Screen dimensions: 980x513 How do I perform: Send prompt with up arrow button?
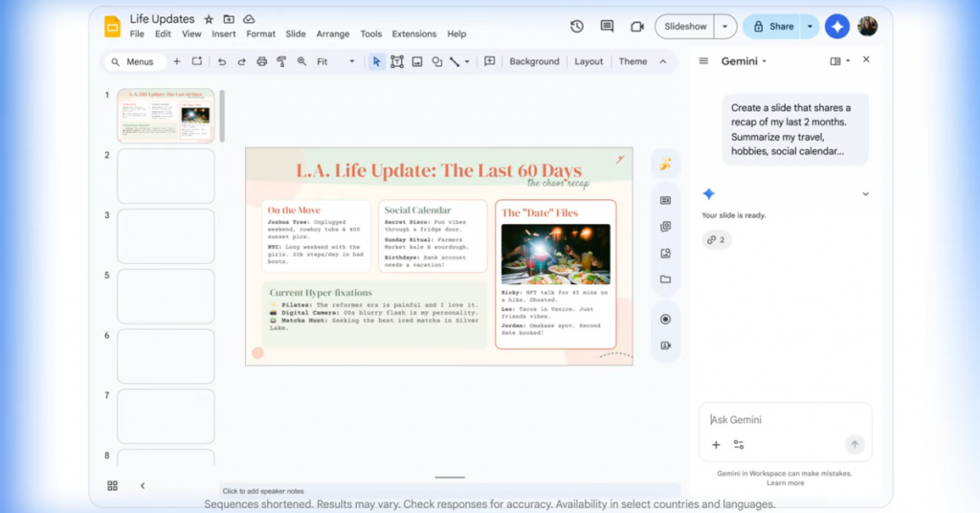pyautogui.click(x=855, y=444)
